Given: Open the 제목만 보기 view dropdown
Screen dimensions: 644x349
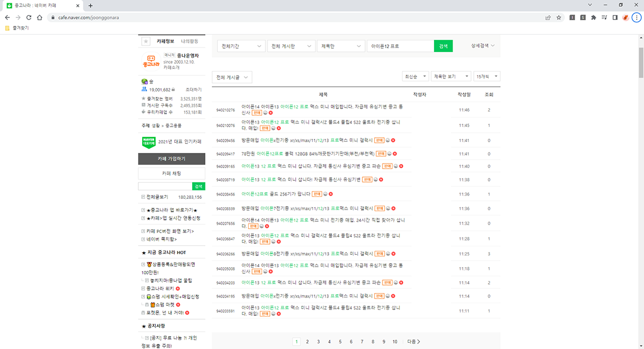Looking at the screenshot, I should pos(451,76).
